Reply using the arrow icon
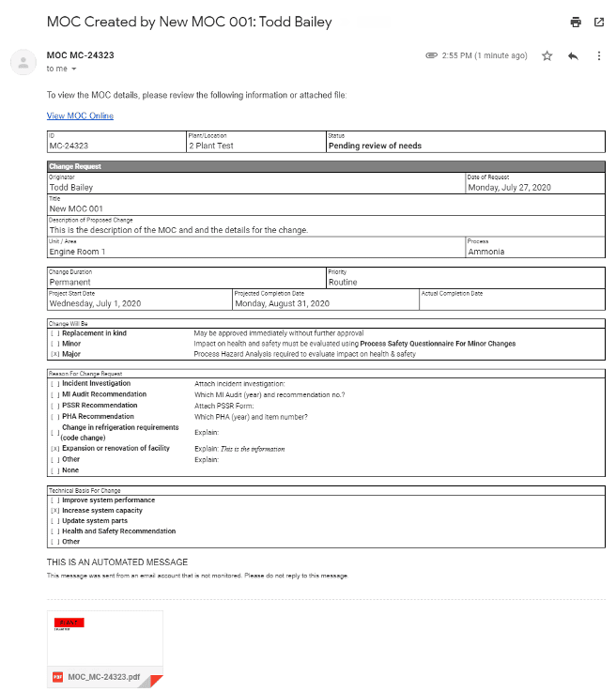 click(573, 56)
